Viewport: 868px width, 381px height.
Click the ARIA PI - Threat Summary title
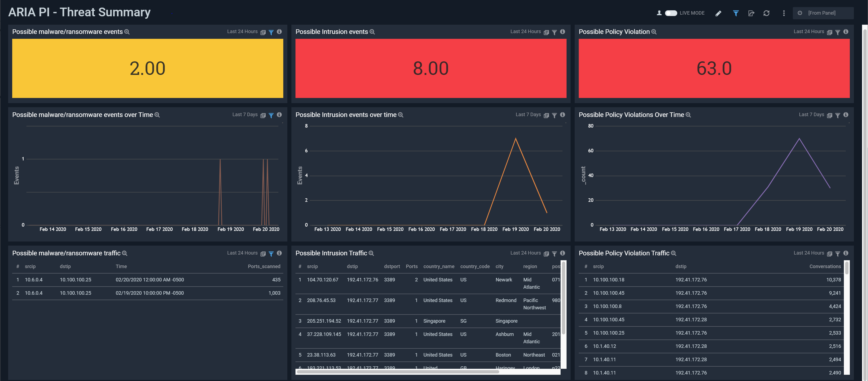point(79,12)
